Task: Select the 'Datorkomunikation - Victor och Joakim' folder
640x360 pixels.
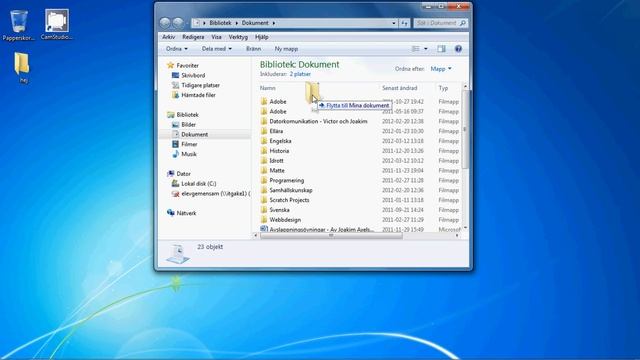Action: [x=318, y=122]
